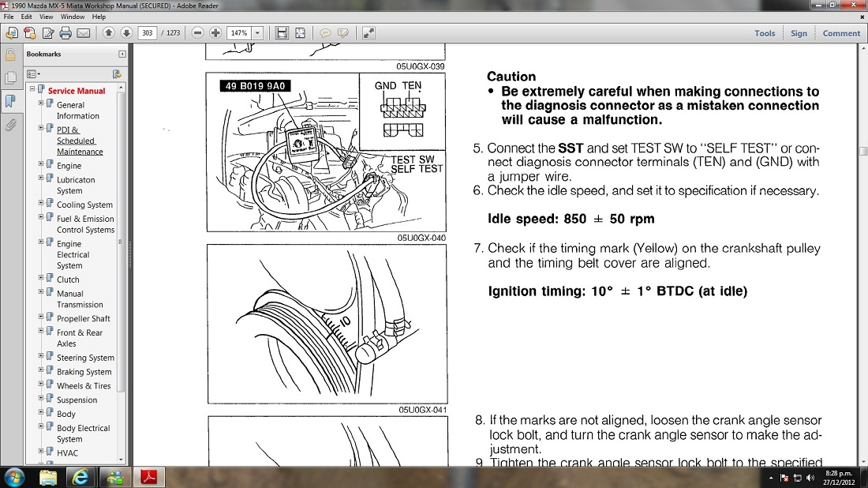Expand the Engine Electrical System node

point(40,242)
